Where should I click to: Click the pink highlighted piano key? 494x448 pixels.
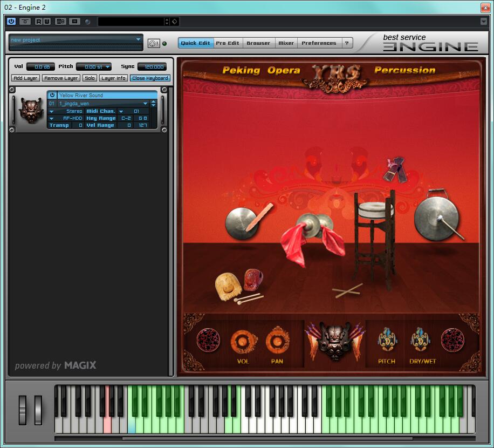pos(107,424)
